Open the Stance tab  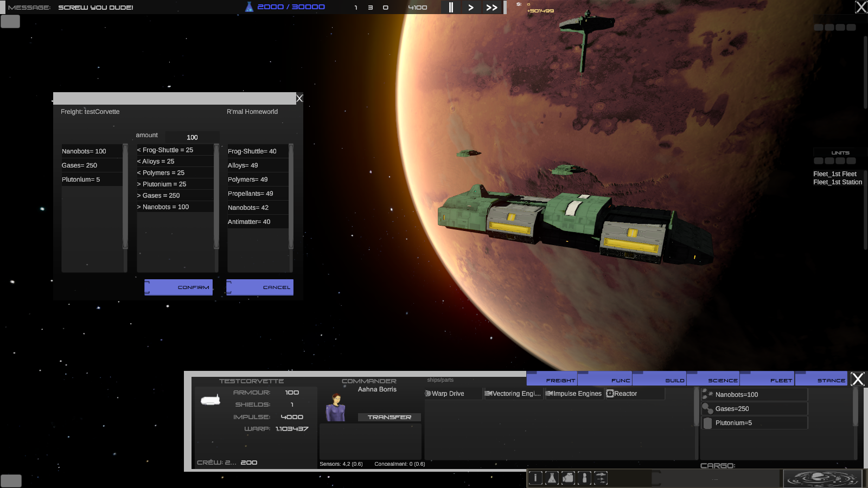pos(821,378)
